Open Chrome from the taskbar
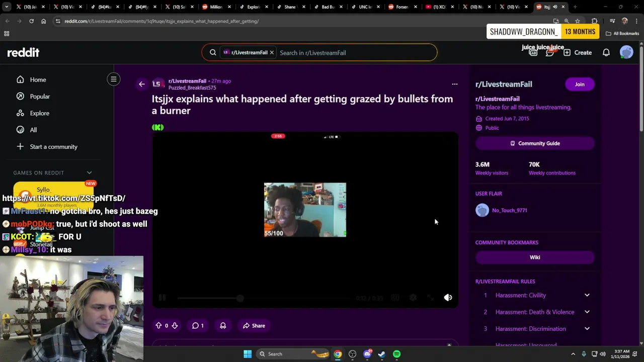Viewport: 644px width, 362px height. [338, 354]
